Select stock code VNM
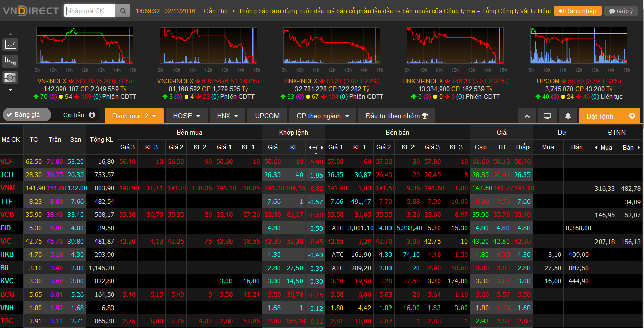Screen dimensions: 644x328 (7, 188)
